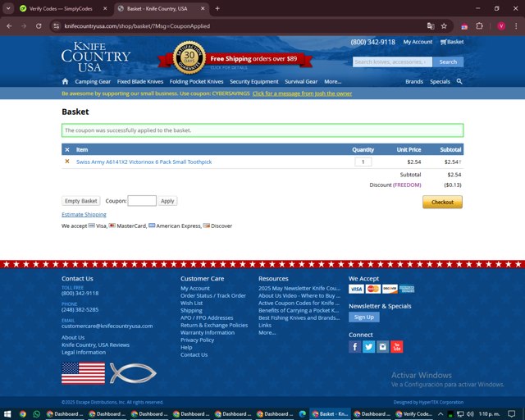Open Microsoft Edge from the taskbar
The image size is (525, 420).
[x=303, y=414]
